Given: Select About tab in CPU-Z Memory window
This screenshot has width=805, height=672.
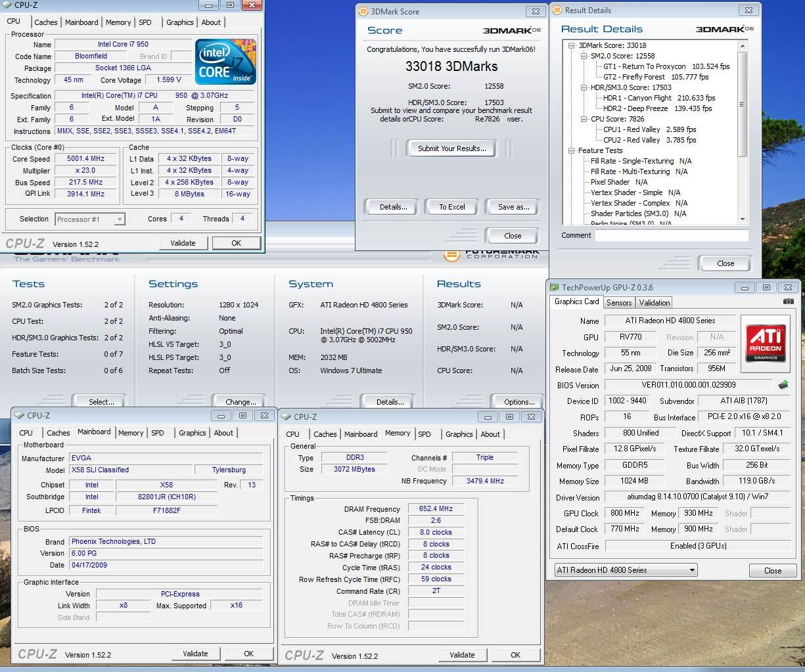Looking at the screenshot, I should 490,434.
